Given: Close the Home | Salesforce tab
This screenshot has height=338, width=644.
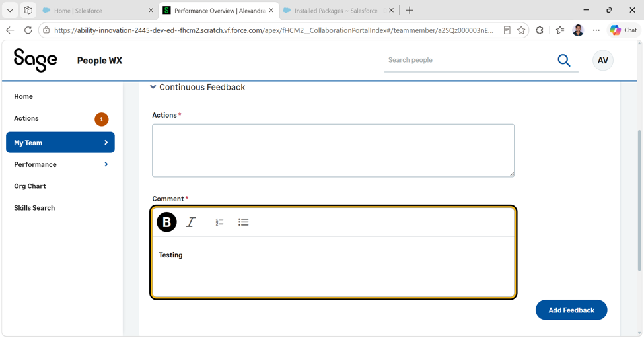Looking at the screenshot, I should tap(151, 11).
